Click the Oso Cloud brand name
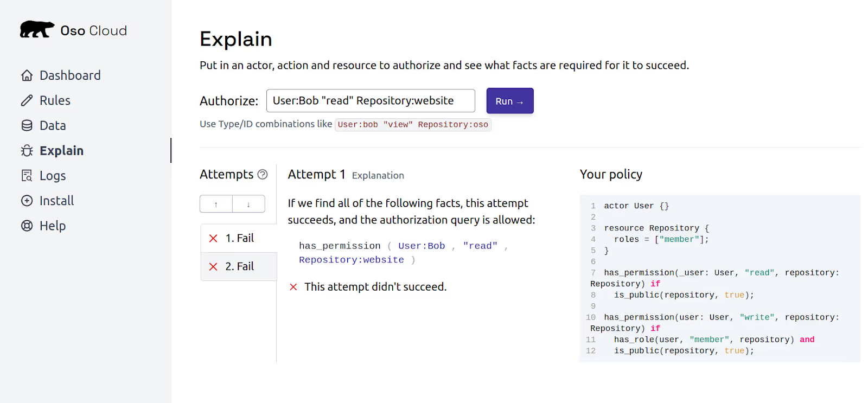This screenshot has height=403, width=868. coord(93,30)
